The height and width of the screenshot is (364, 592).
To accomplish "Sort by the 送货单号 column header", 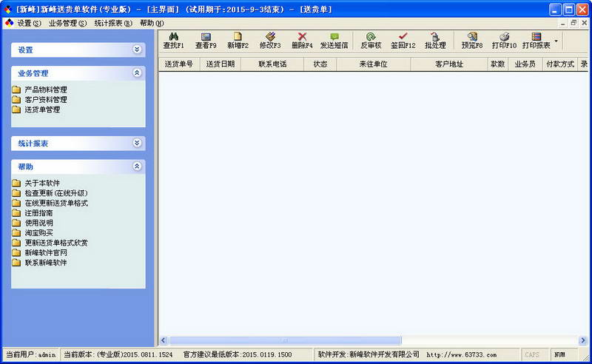I will (x=179, y=64).
